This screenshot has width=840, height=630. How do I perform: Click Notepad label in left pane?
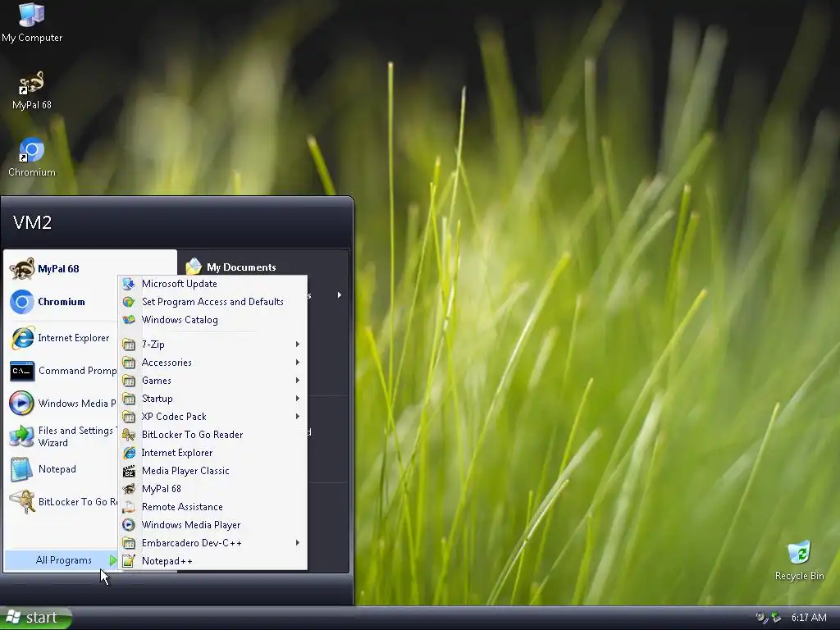[x=57, y=469]
